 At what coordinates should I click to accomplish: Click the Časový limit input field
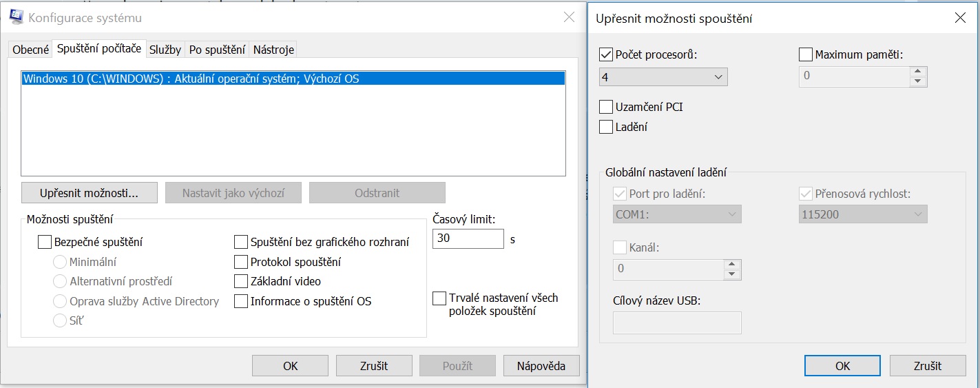(468, 239)
